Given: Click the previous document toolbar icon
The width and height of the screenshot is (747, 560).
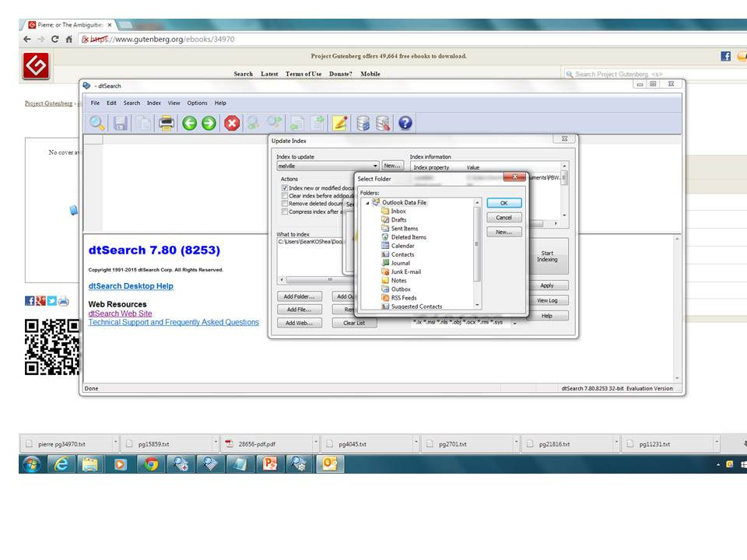Looking at the screenshot, I should (x=296, y=124).
